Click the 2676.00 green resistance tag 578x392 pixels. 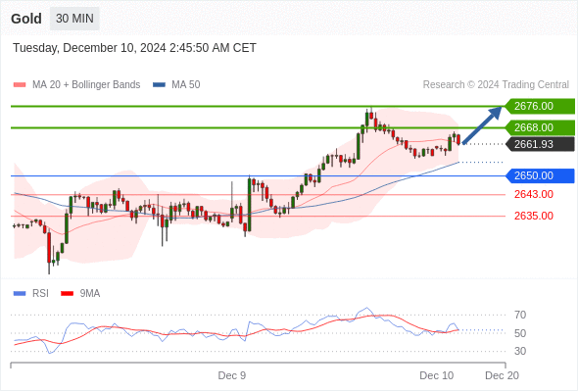point(540,106)
